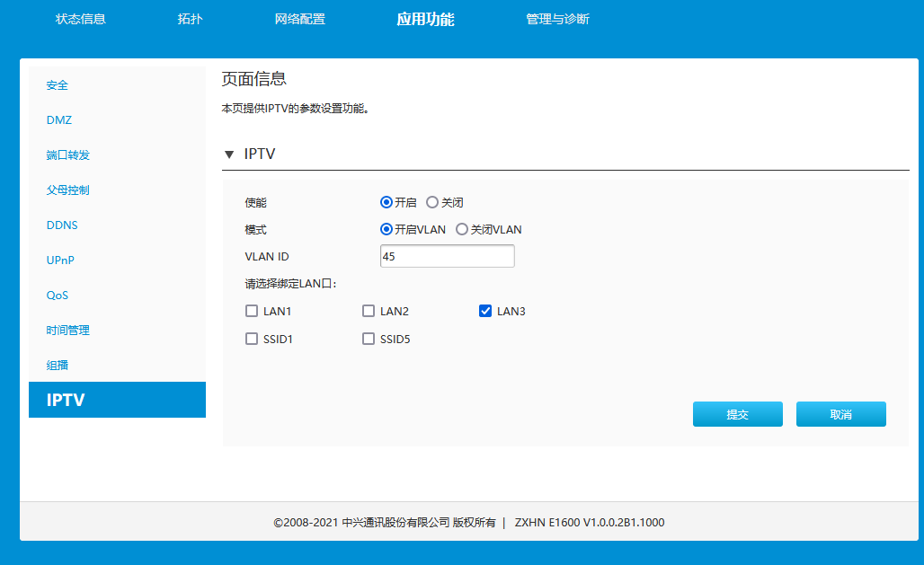Screen dimensions: 924x565
Task: Click the VLAN ID input field
Action: point(447,256)
